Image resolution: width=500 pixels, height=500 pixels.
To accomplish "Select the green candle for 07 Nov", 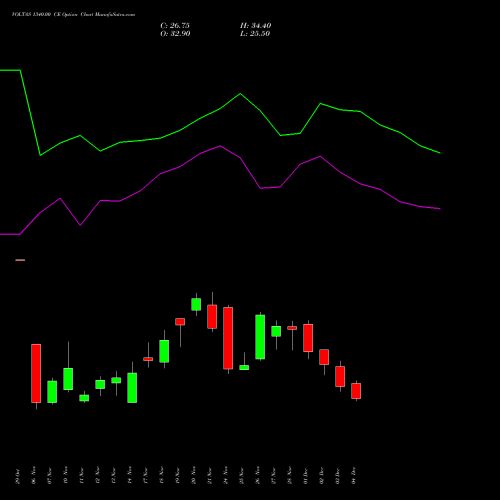I will 52,392.
